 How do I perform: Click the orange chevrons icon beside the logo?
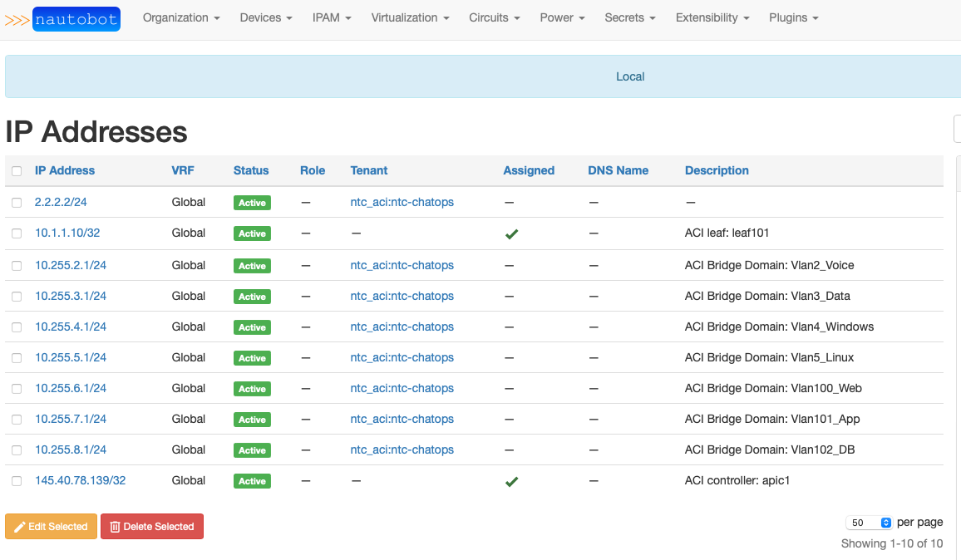[x=17, y=18]
